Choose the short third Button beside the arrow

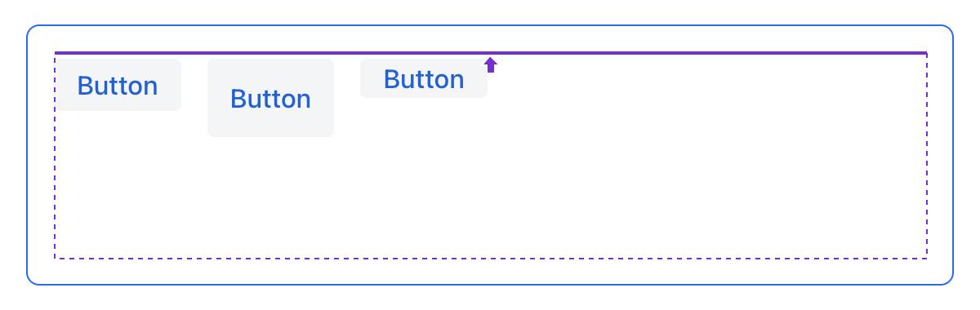point(424,78)
